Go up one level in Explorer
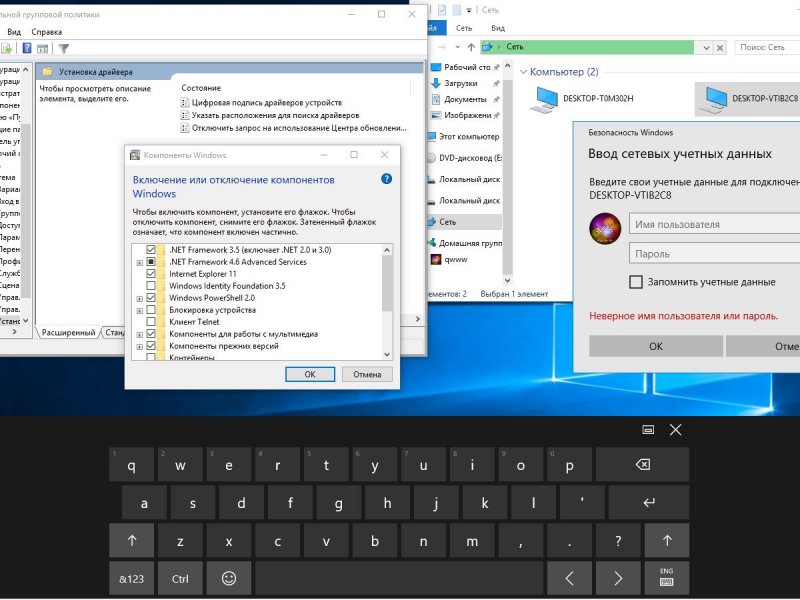This screenshot has width=800, height=600. coord(471,47)
